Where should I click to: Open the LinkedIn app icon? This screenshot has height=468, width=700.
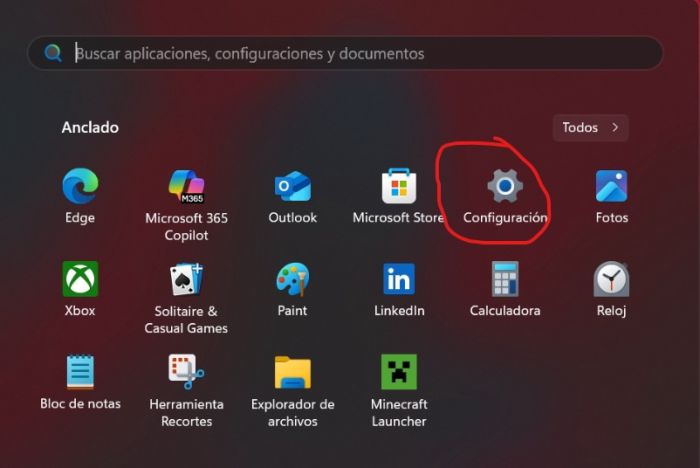(x=398, y=280)
